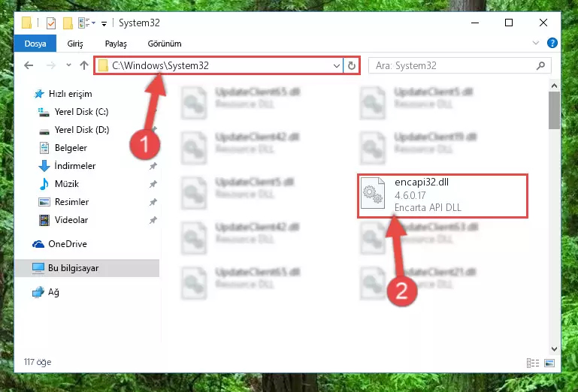Image resolution: width=578 pixels, height=392 pixels.
Task: Go forward using the forward arrow
Action: (x=51, y=65)
